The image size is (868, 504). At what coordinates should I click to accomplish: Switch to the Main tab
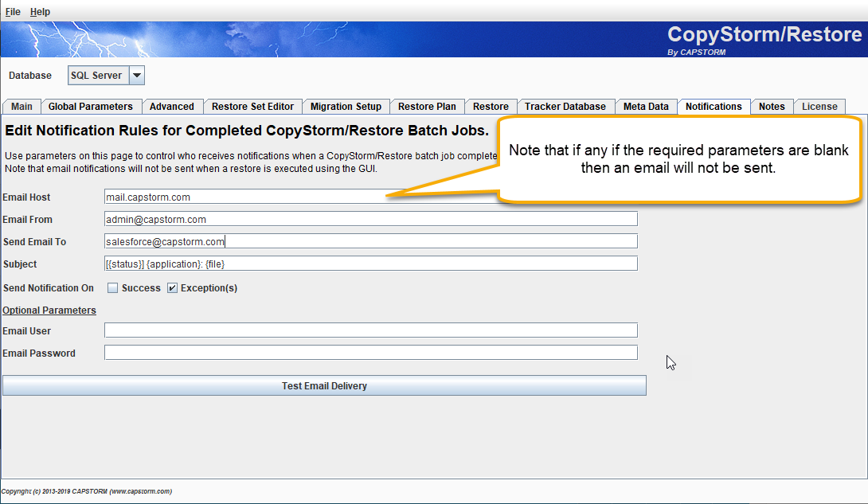click(22, 107)
